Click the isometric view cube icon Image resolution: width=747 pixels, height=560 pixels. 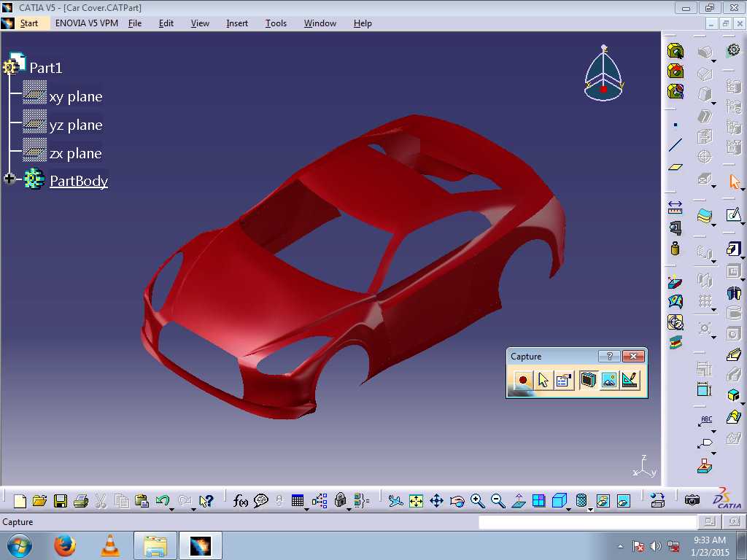point(560,500)
